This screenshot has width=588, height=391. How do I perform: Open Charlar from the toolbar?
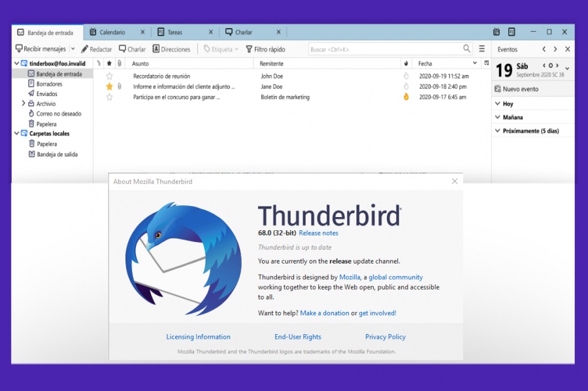[133, 49]
